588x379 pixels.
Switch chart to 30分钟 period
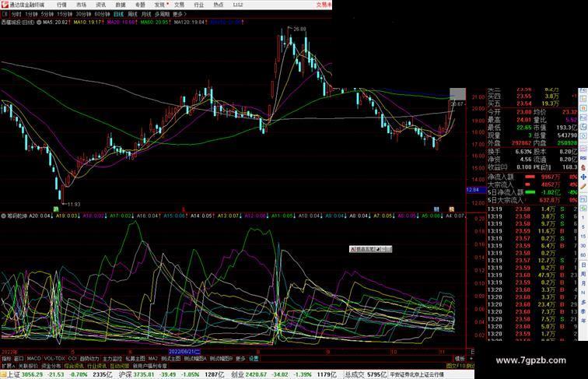pos(83,14)
